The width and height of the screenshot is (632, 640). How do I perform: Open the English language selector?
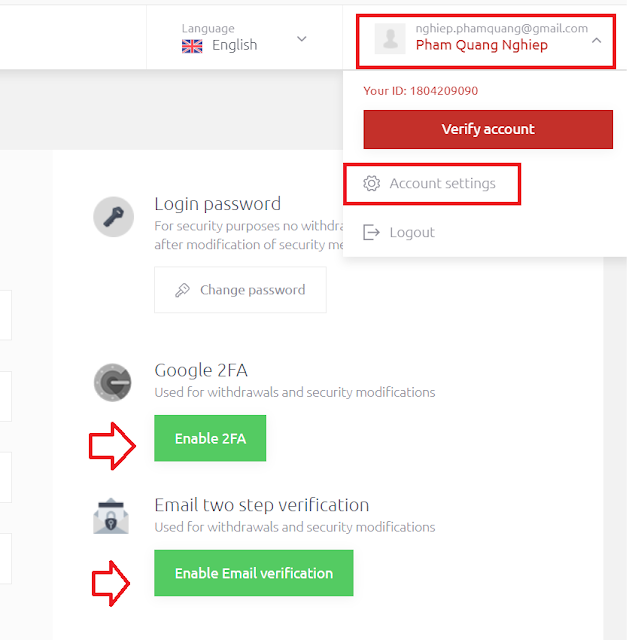244,38
